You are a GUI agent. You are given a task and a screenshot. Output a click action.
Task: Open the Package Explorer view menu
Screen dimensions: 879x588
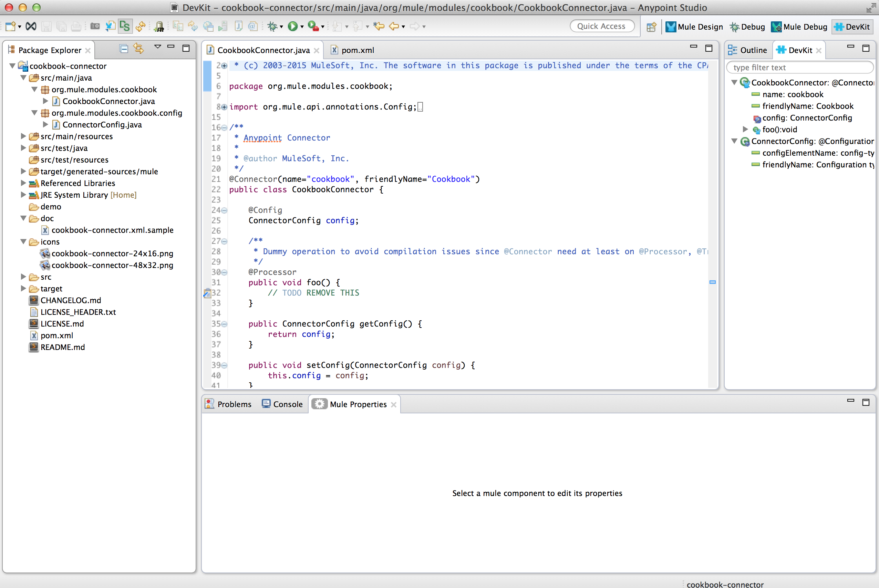point(157,47)
